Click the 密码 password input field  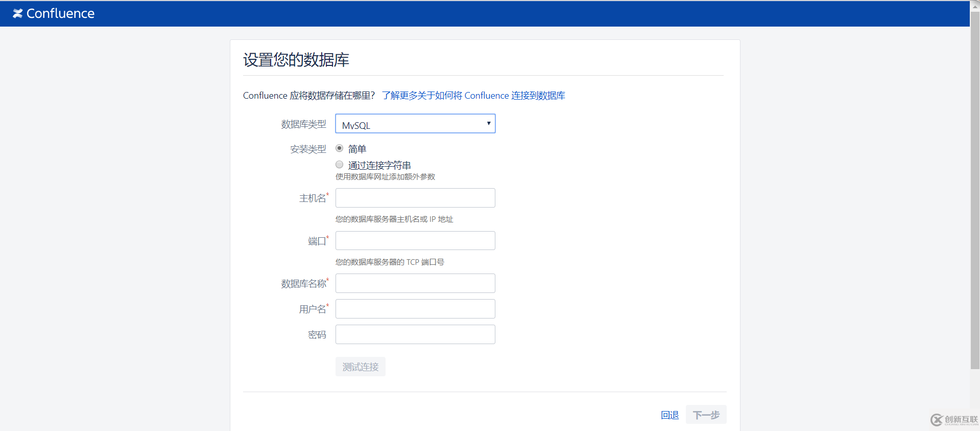coord(415,334)
